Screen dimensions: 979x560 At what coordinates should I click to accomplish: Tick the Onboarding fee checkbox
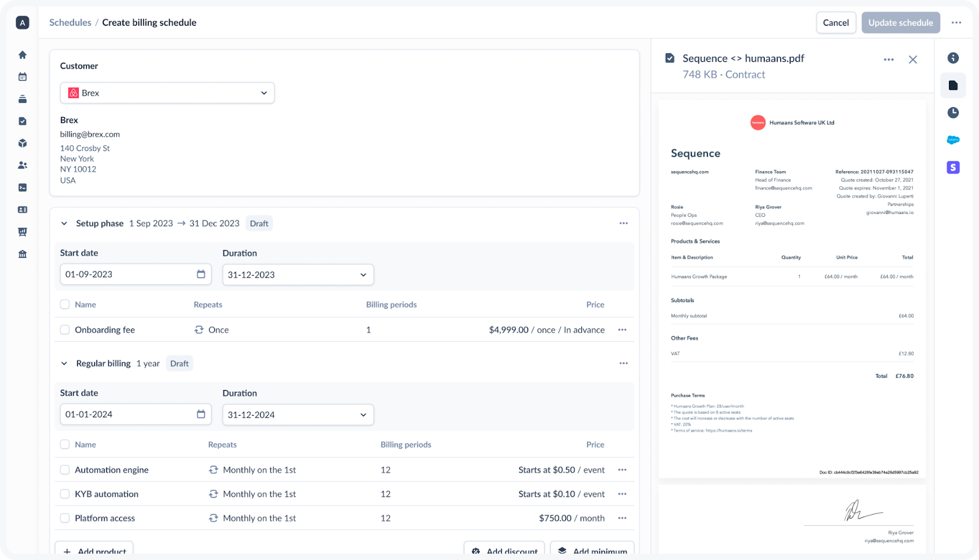coord(65,330)
